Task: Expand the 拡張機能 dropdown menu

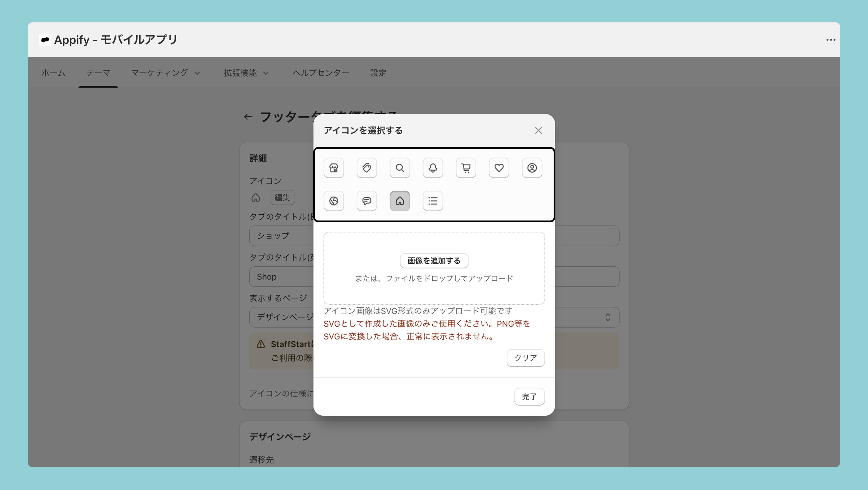Action: point(246,73)
